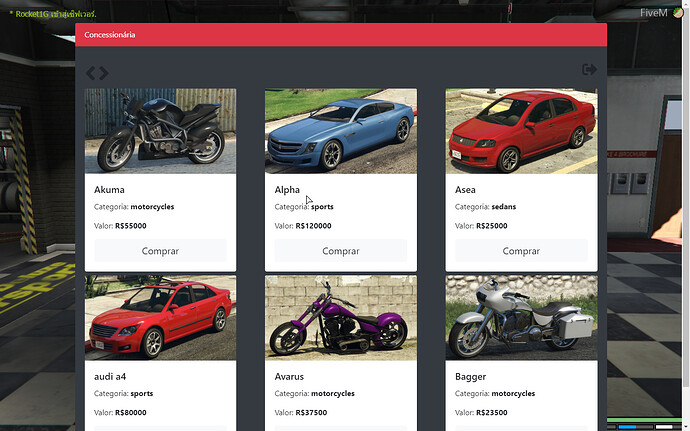690x431 pixels.
Task: Click the Concessionária header title
Action: tap(110, 35)
